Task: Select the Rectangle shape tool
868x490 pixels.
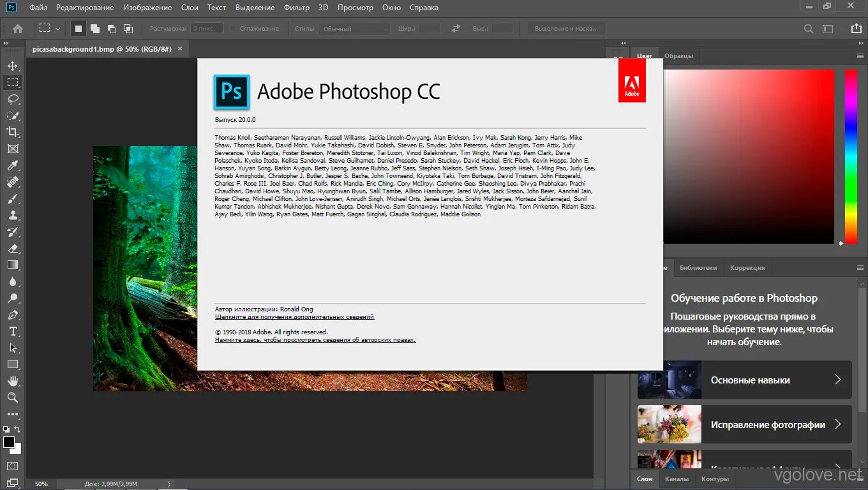Action: click(13, 364)
